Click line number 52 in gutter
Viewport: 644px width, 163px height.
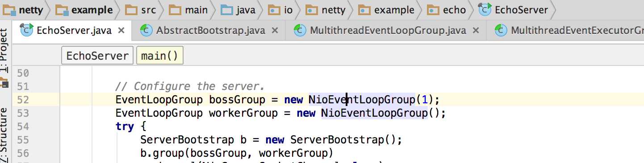click(x=22, y=99)
